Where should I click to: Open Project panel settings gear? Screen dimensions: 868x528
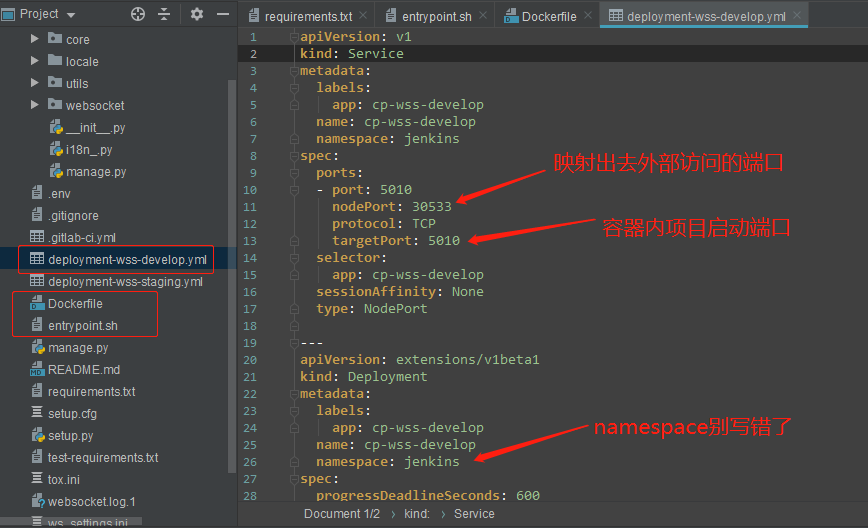coord(197,14)
